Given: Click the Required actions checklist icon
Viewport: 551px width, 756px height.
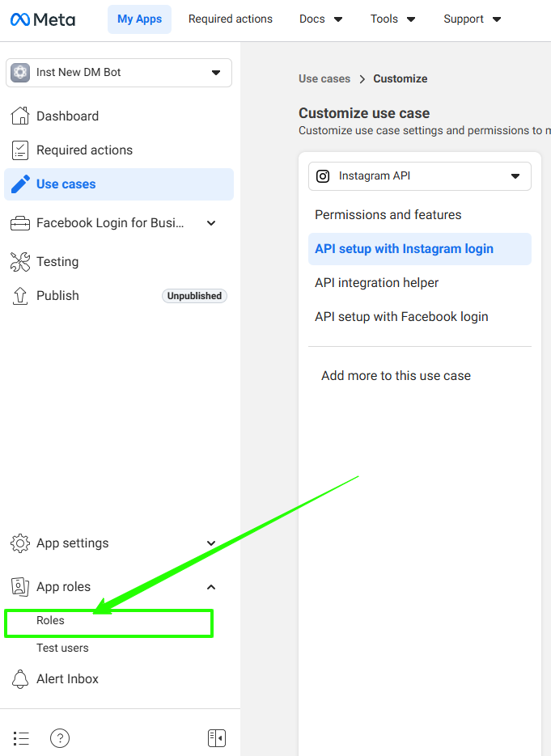Looking at the screenshot, I should coord(20,150).
